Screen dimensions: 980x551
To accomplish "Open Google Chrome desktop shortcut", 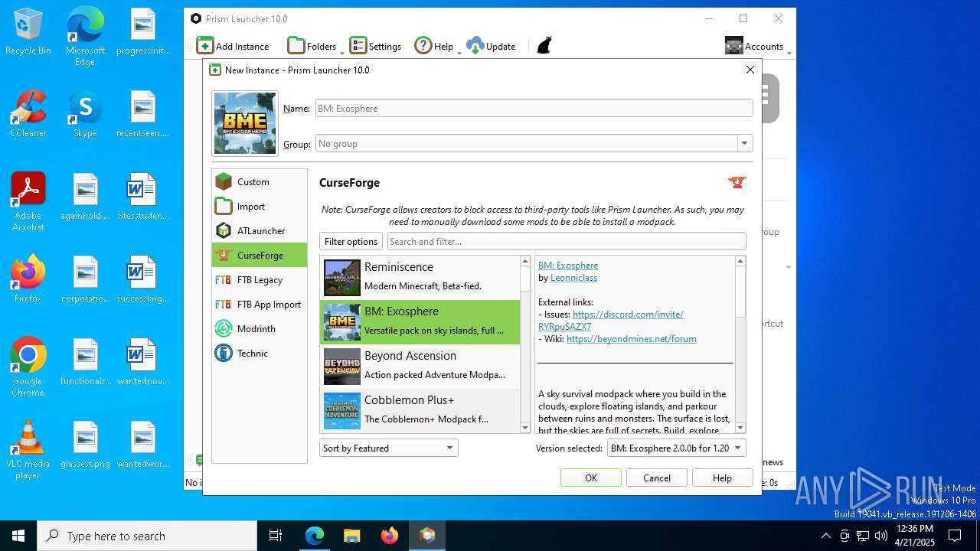I will coord(28,367).
